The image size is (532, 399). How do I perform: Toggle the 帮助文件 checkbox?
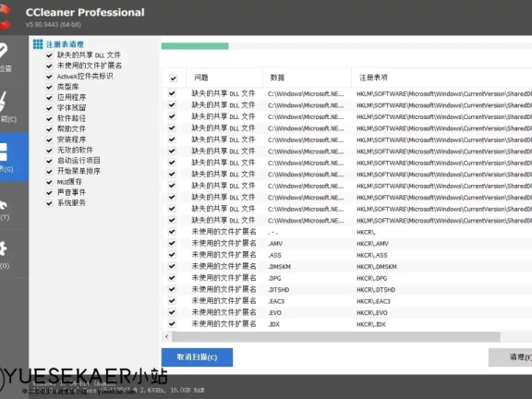tap(49, 129)
